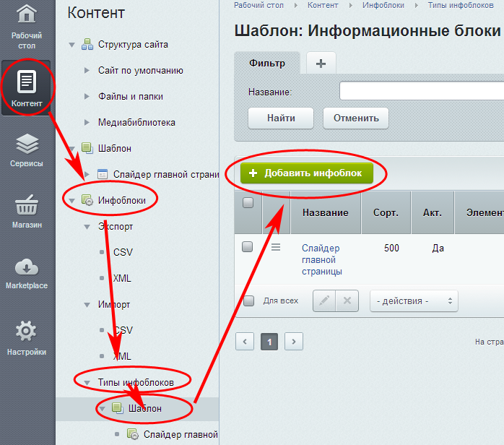This screenshot has height=445, width=504.
Task: Click Рабочий стол breadcrumb
Action: pos(258,5)
